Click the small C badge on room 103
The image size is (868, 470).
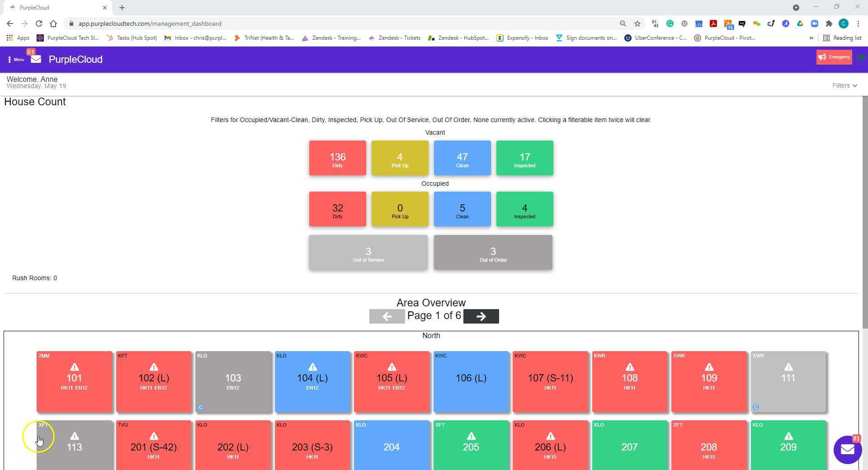201,407
